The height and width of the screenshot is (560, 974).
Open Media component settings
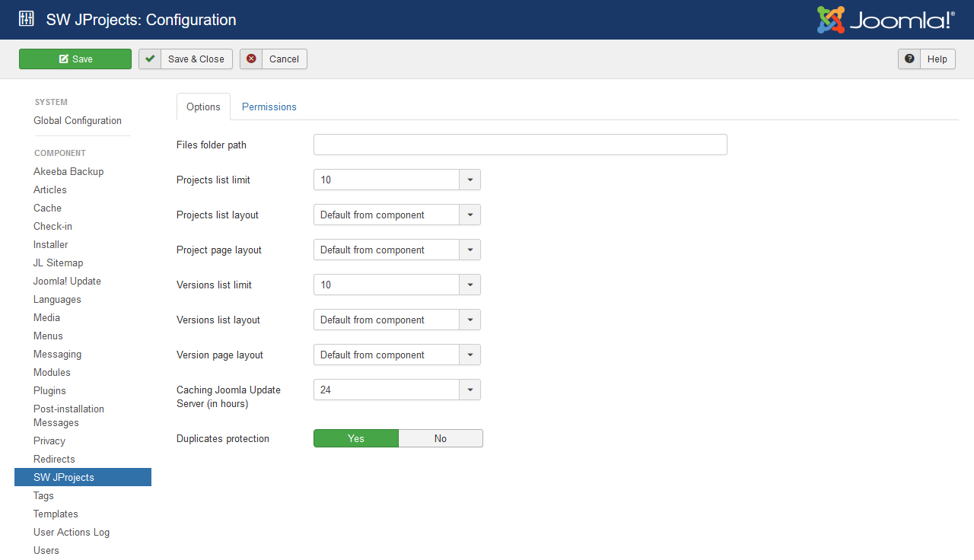46,317
